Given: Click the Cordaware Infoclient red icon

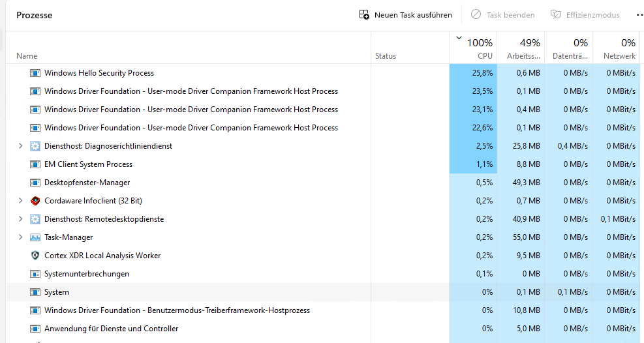Looking at the screenshot, I should 35,201.
